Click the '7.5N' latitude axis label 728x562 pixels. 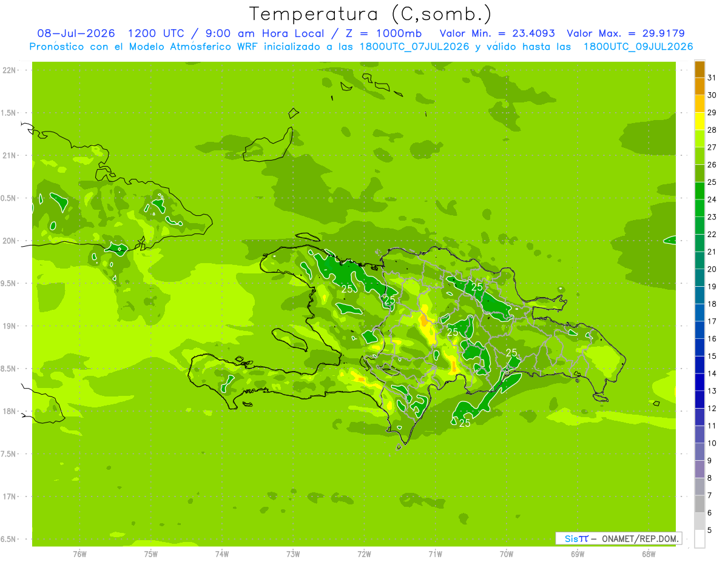coord(9,453)
